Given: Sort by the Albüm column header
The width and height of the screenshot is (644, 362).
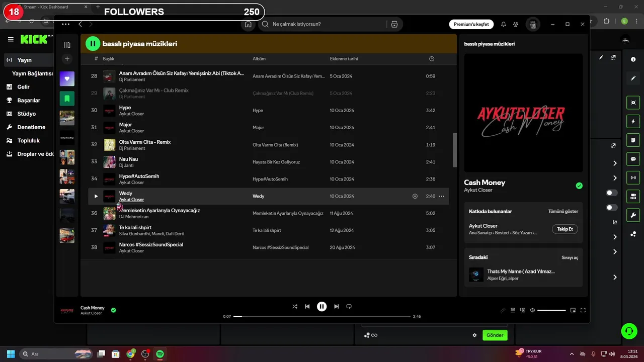Looking at the screenshot, I should 259,59.
